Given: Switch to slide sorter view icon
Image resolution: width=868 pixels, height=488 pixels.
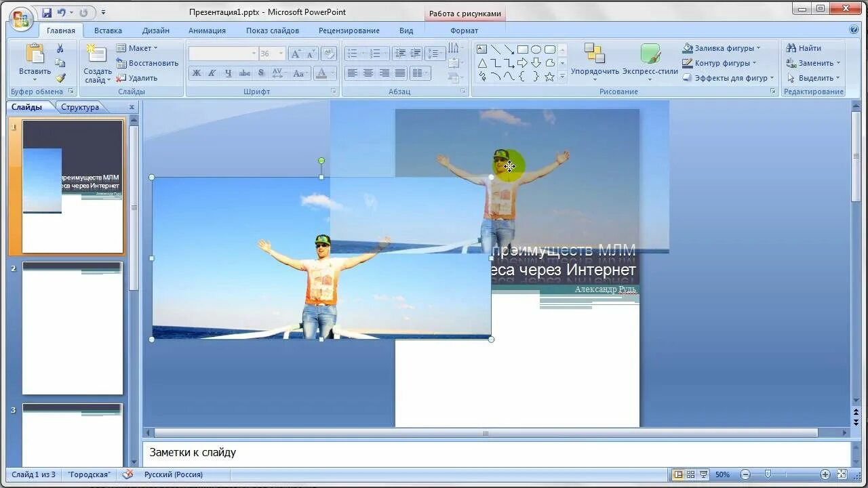Looking at the screenshot, I should 691,474.
